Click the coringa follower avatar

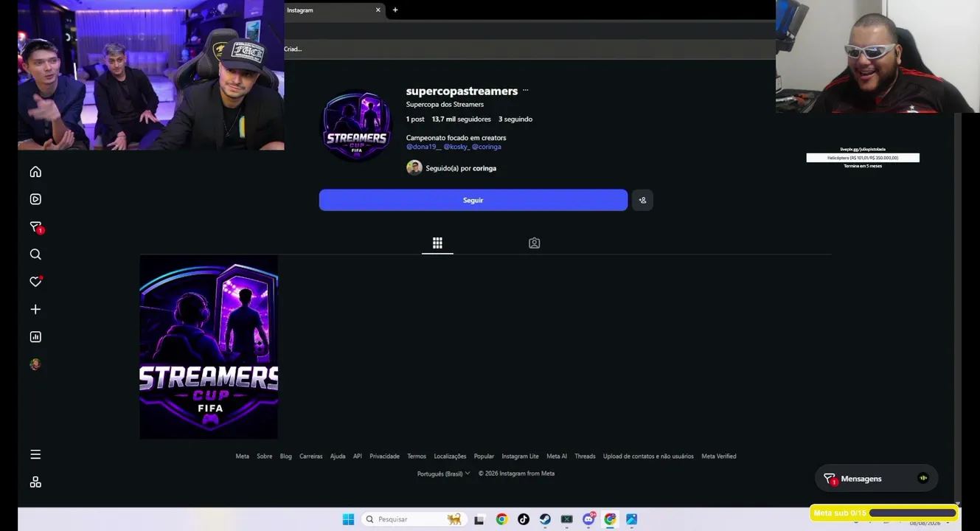click(x=414, y=168)
